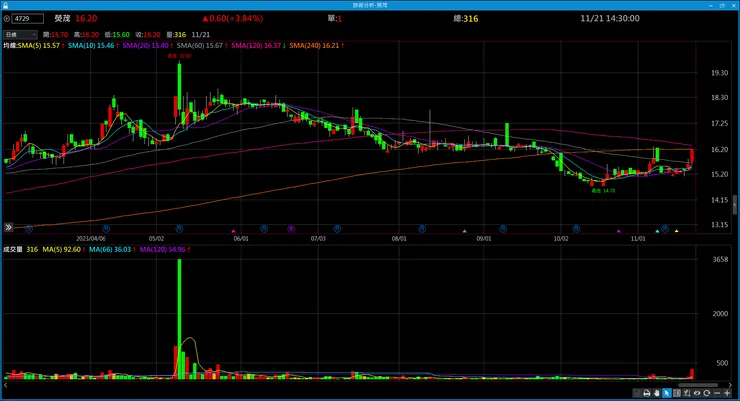Click the price change ▲0.60(+3.84%) text
740x401 pixels.
click(233, 18)
